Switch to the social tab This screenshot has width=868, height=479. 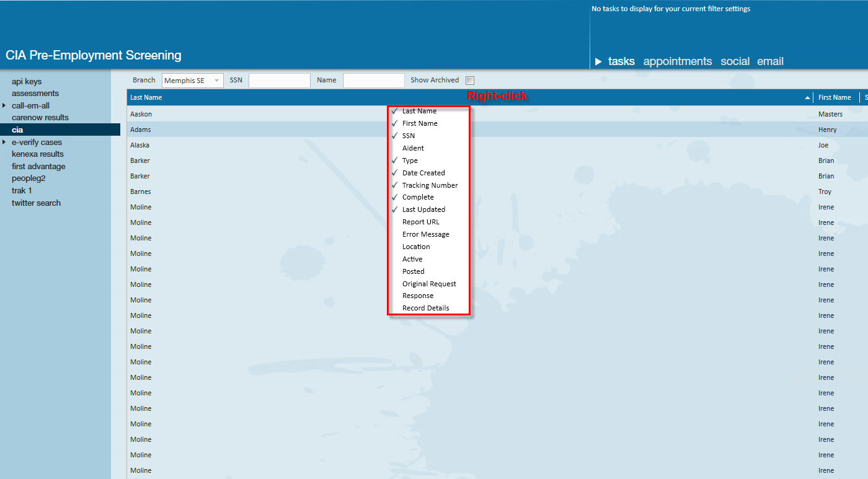735,61
